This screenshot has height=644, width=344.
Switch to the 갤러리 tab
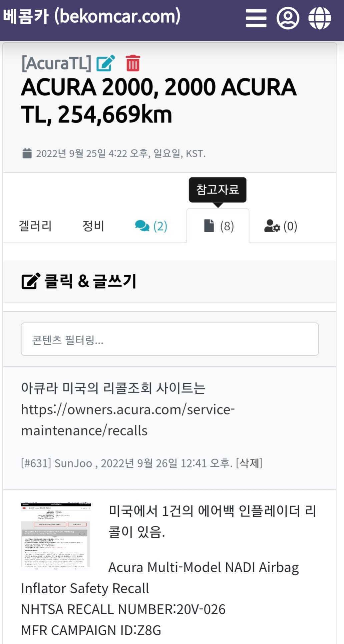(35, 226)
